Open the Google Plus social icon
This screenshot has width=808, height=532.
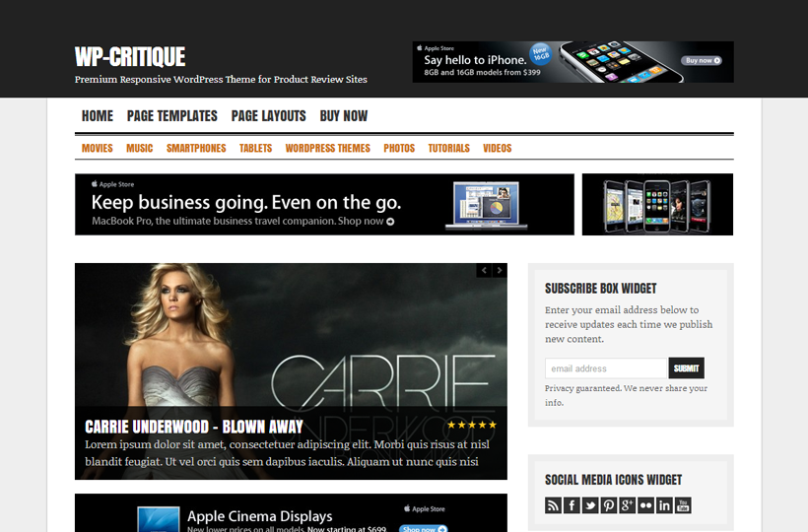coord(627,505)
